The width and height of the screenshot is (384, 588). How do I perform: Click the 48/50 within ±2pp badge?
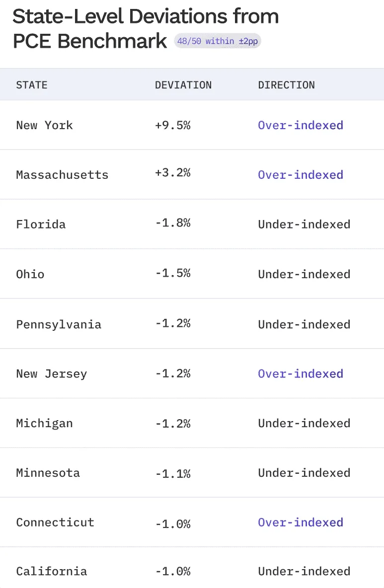tap(218, 41)
